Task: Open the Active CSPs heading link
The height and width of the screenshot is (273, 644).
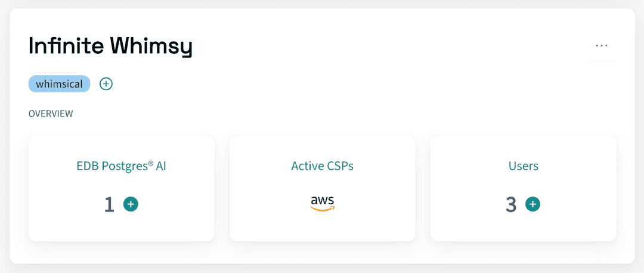Action: tap(322, 166)
